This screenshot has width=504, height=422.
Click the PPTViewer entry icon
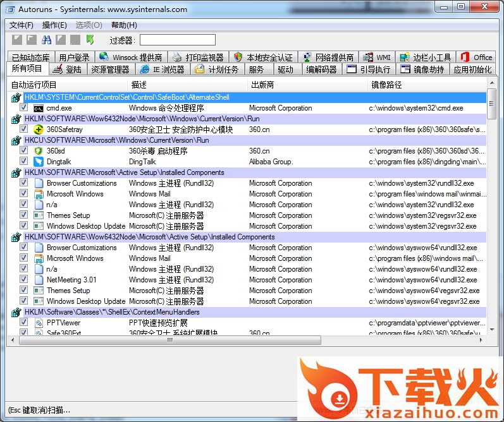point(39,322)
